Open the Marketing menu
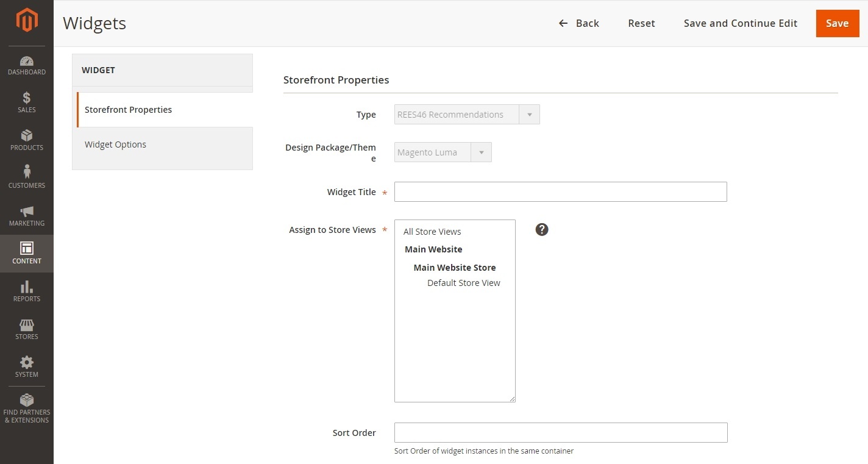868x464 pixels. click(27, 216)
